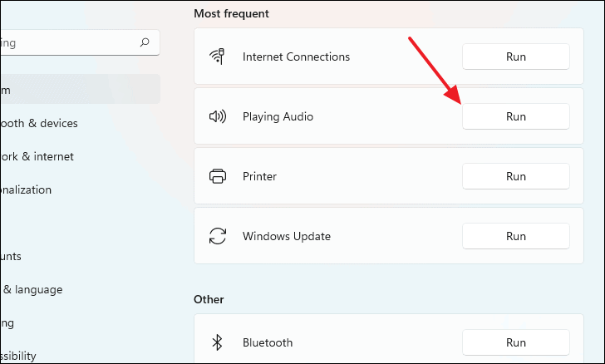Click the Playing Audio speaker icon

(x=218, y=116)
